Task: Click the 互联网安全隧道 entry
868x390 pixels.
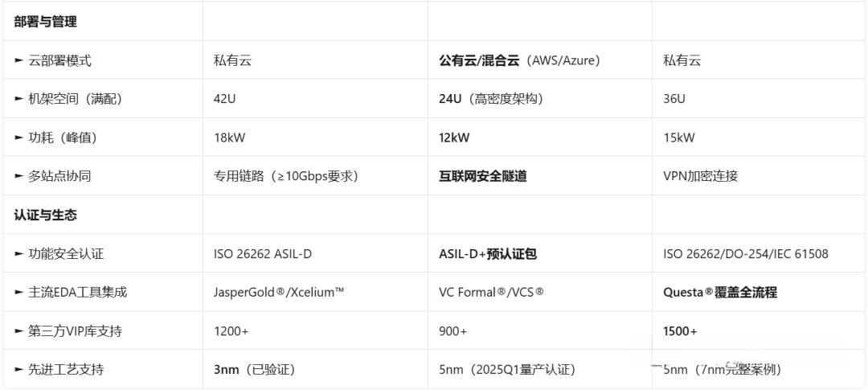Action: point(482,176)
